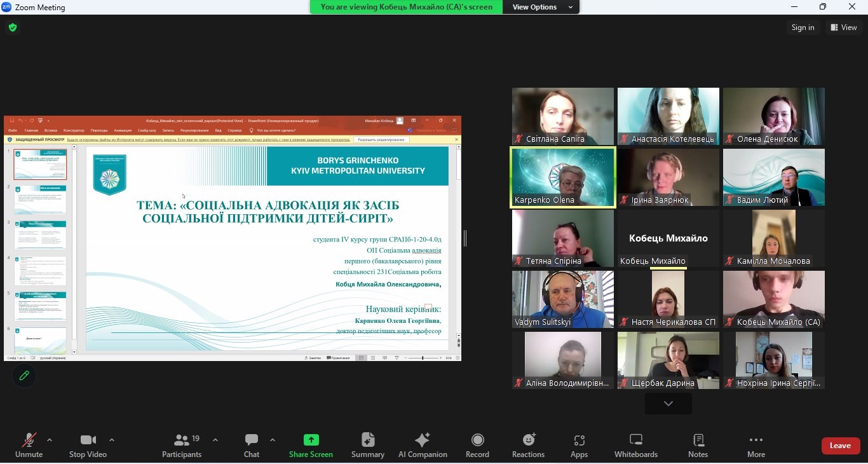This screenshot has height=464, width=868.
Task: Open the Chat panel
Action: click(x=252, y=445)
